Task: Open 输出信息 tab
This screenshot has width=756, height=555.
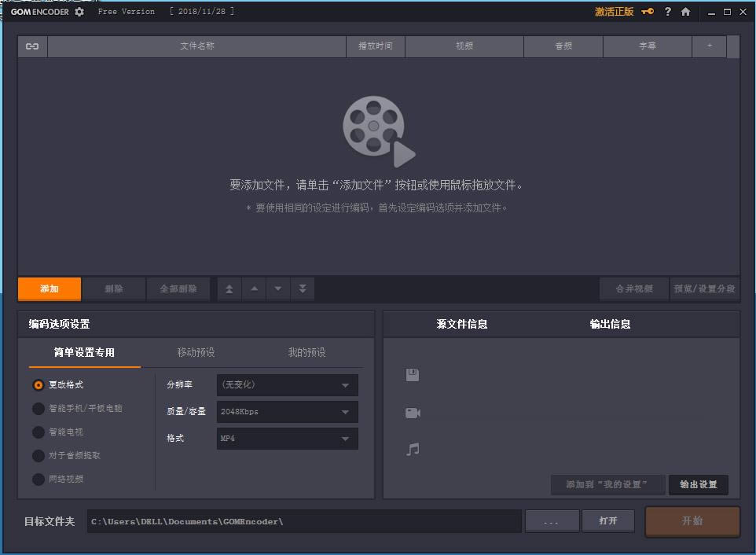Action: [610, 324]
